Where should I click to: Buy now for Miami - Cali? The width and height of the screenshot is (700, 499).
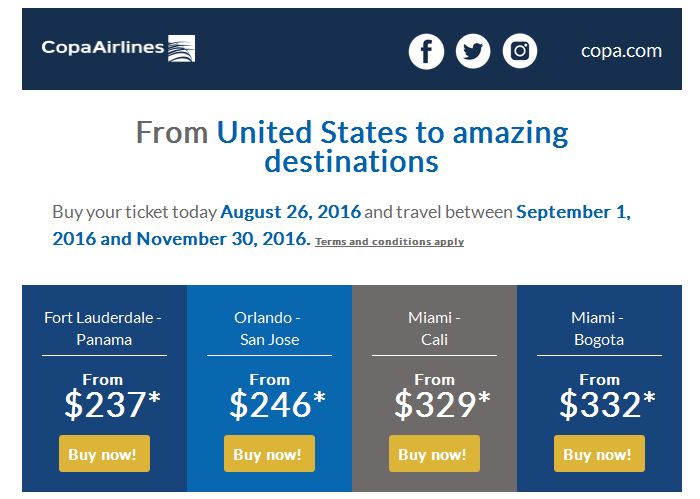[434, 453]
